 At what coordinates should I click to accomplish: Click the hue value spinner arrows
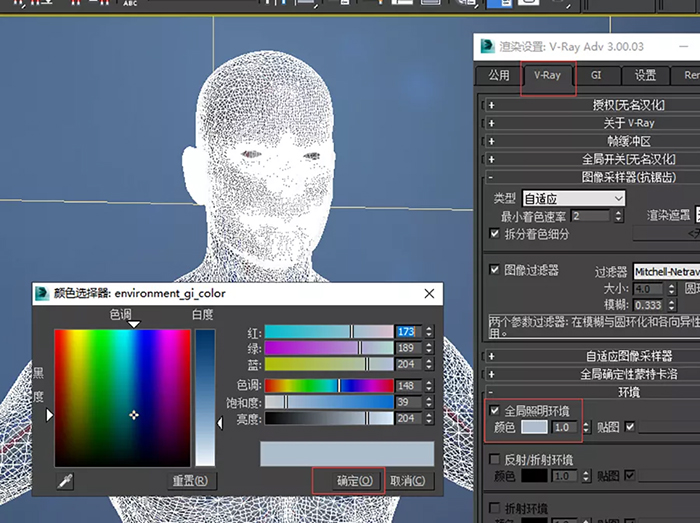pyautogui.click(x=429, y=386)
